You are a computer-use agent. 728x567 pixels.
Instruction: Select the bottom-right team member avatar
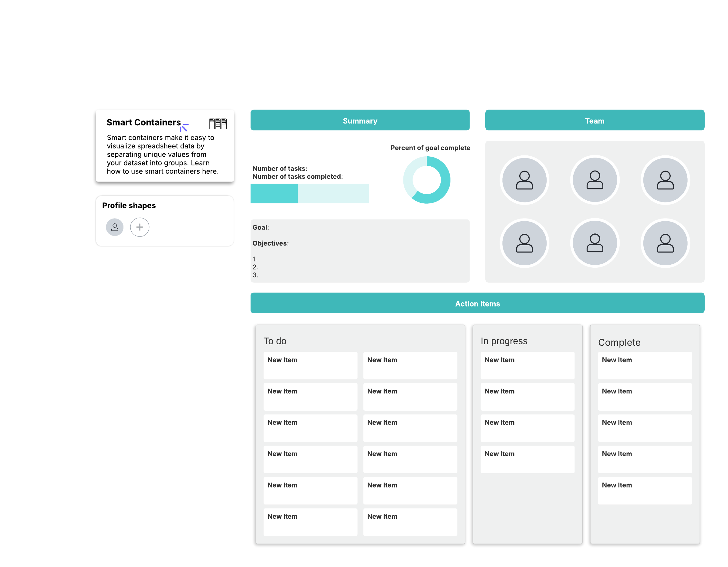coord(665,243)
